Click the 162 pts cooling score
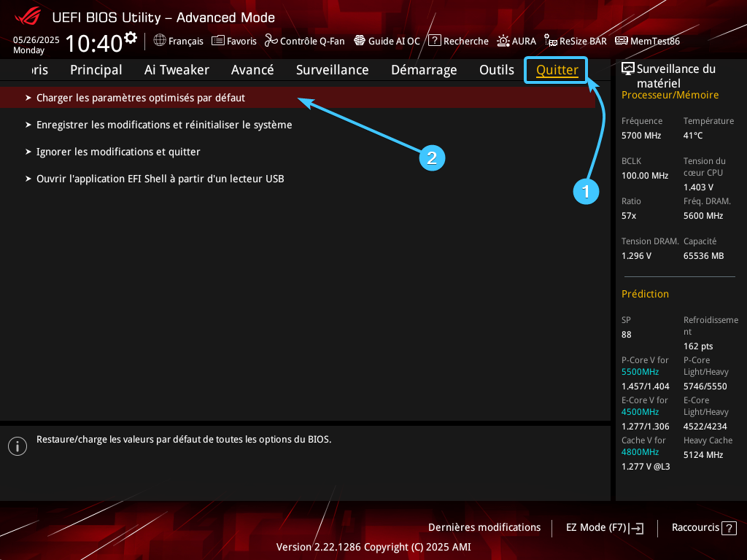This screenshot has height=560, width=747. [698, 346]
